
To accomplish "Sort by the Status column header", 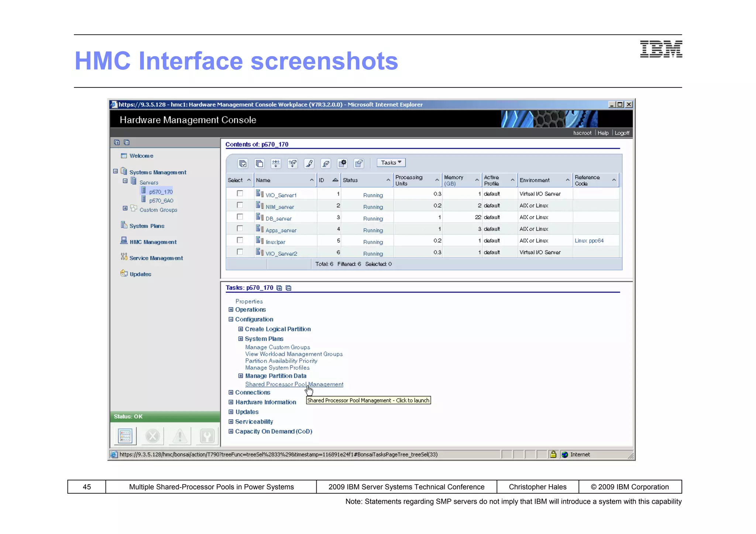I will click(x=367, y=180).
